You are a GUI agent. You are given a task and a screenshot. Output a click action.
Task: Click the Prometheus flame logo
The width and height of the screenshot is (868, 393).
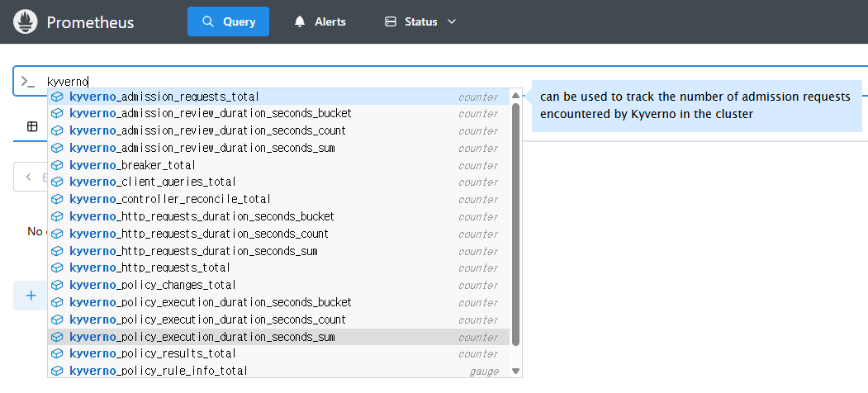coord(26,21)
